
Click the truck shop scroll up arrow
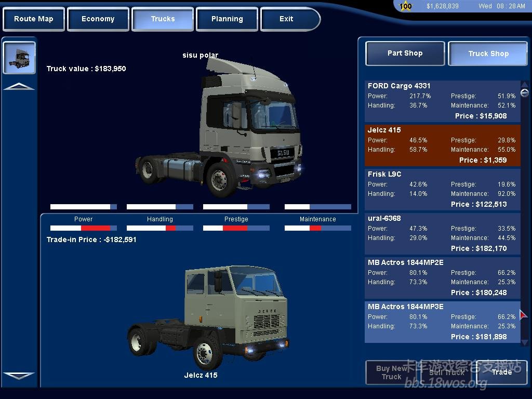click(x=525, y=84)
